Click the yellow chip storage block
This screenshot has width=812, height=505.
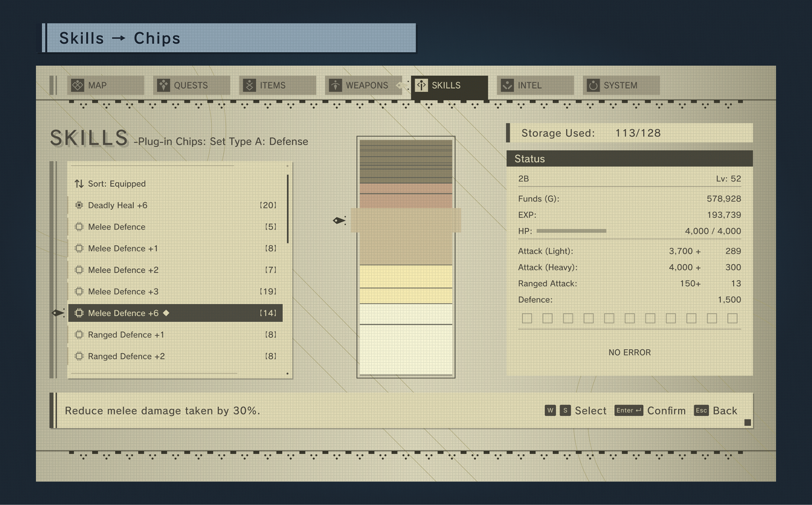[x=406, y=276]
